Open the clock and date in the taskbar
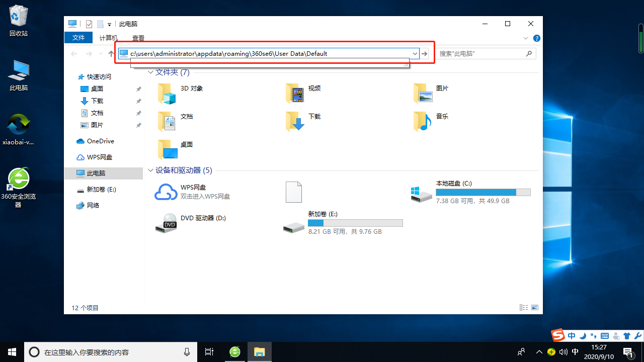This screenshot has width=644, height=362. coord(599,352)
